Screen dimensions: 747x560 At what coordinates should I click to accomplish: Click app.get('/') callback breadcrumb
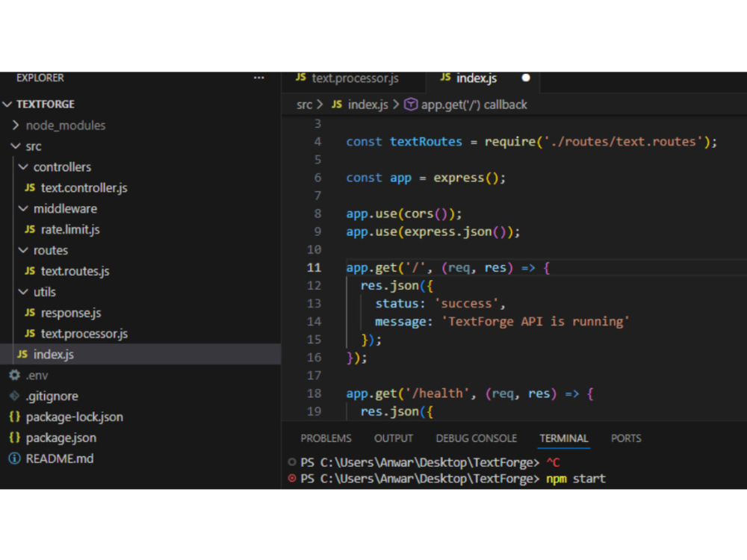coord(474,105)
